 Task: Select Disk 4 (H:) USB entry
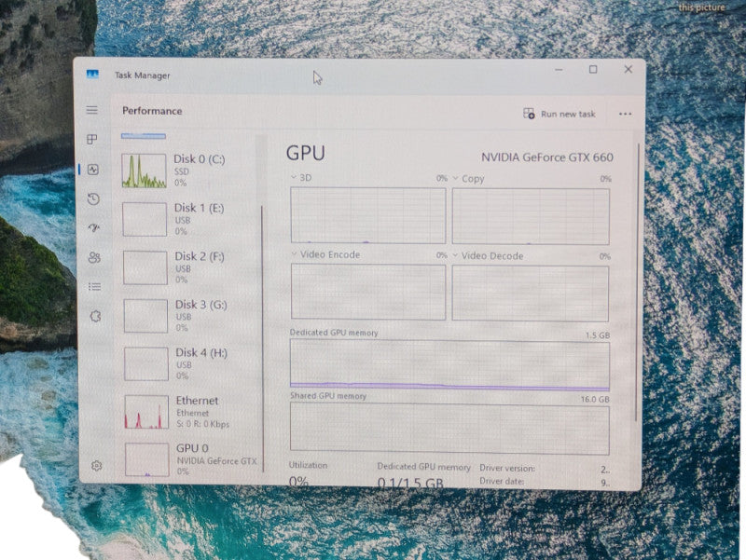[x=189, y=364]
